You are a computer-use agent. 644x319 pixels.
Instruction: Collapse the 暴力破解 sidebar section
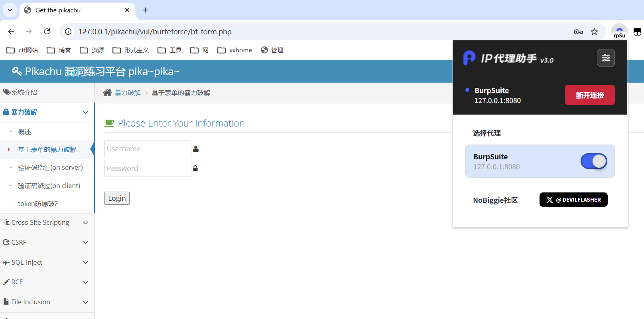(x=47, y=112)
